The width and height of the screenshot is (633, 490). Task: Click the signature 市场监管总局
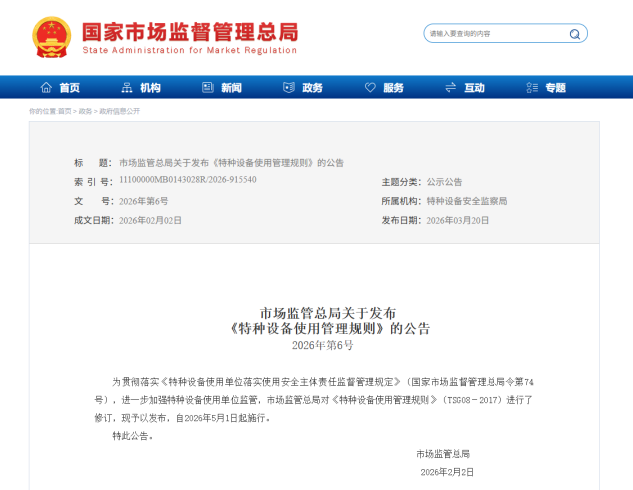[443, 454]
